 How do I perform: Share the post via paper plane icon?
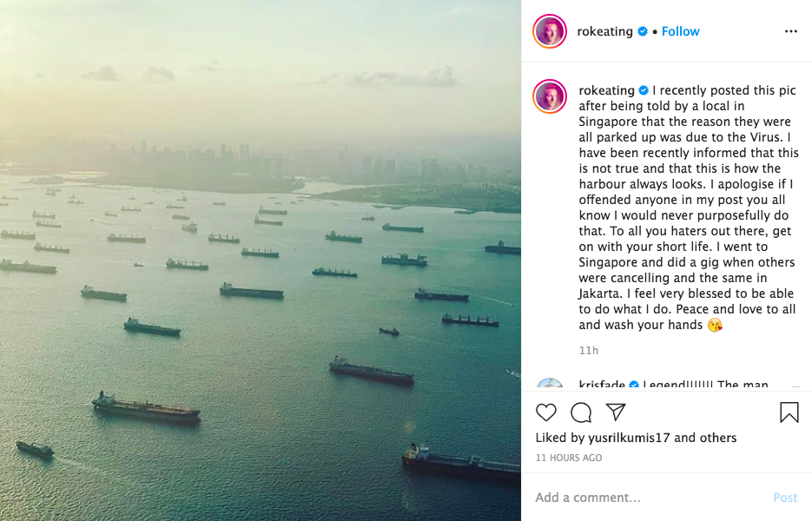click(x=616, y=412)
